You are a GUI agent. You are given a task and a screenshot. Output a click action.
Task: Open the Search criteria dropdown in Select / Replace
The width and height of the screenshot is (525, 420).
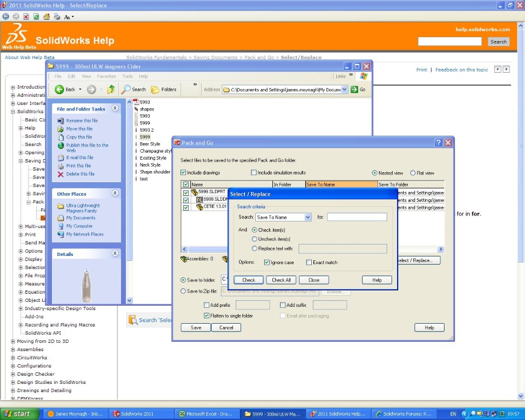point(308,217)
